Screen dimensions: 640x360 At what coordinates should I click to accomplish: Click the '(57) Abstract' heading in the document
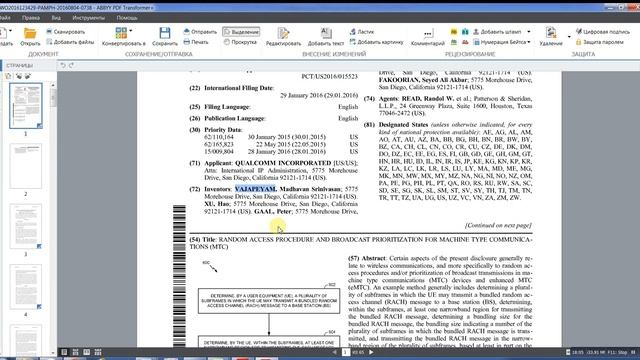tap(367, 258)
